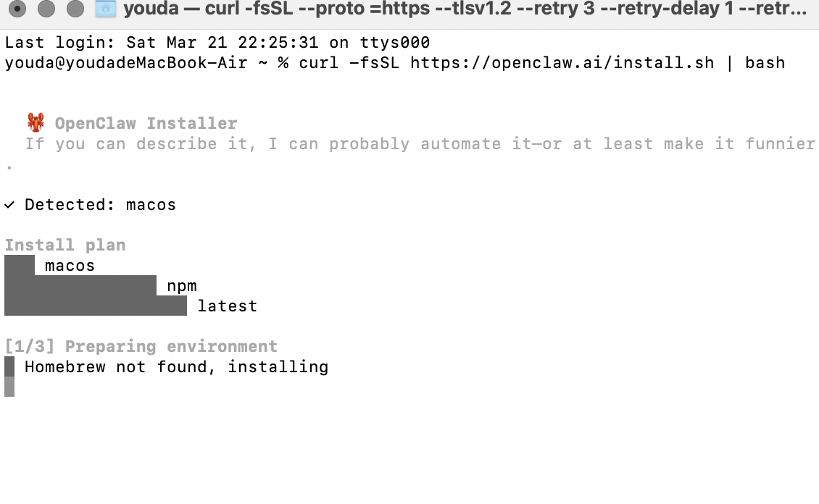Zoom the terminal window to full size
This screenshot has width=819, height=504.
(x=75, y=9)
